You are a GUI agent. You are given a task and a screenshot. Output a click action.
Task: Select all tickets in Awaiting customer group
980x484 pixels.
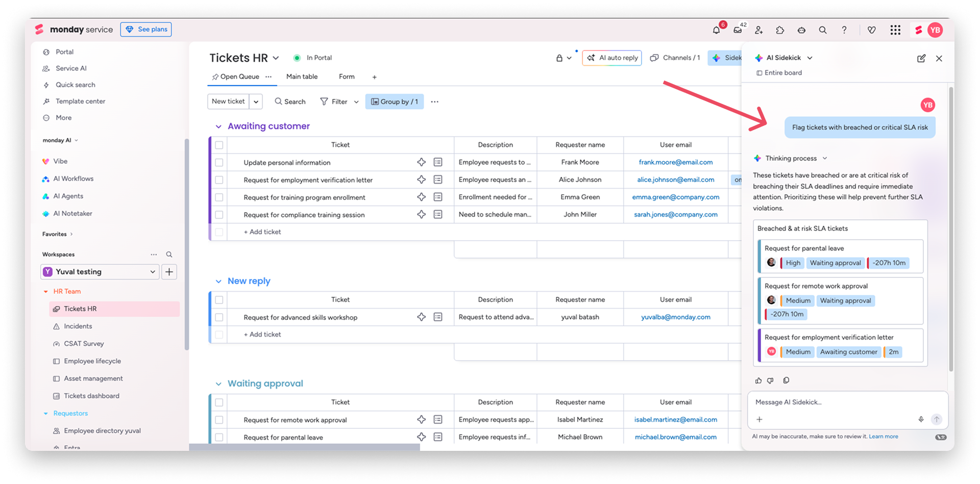219,145
